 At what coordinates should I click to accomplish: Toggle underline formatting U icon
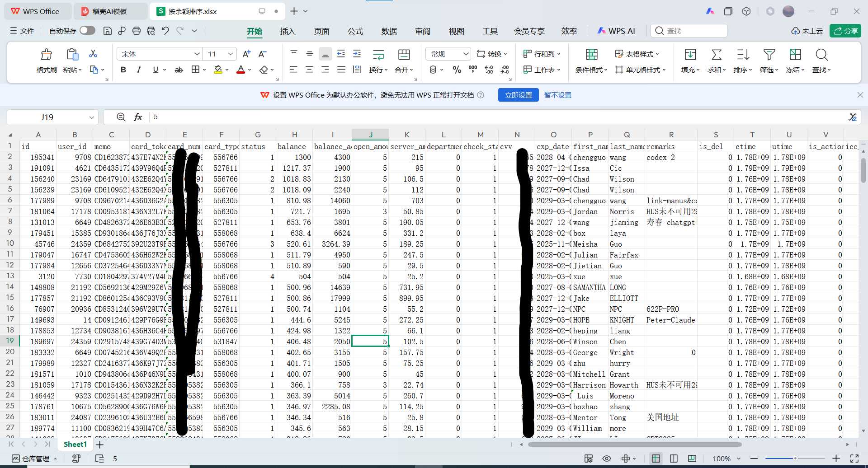coord(156,70)
